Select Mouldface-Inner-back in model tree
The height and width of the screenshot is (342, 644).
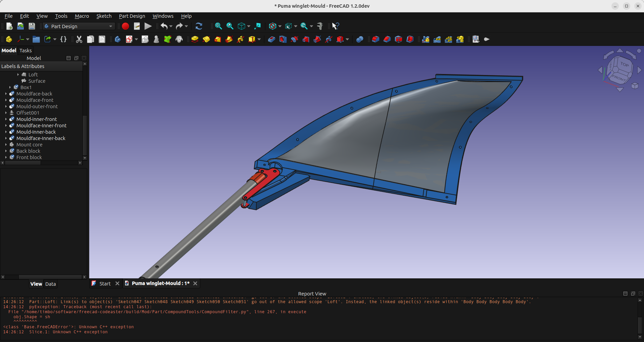(41, 138)
